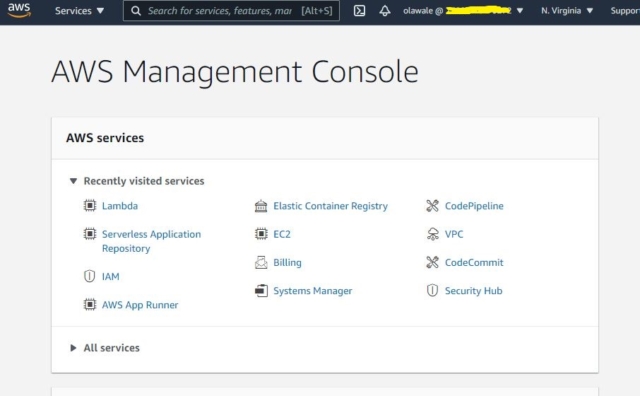Open the Support menu
Image resolution: width=640 pixels, height=396 pixels.
tap(625, 11)
